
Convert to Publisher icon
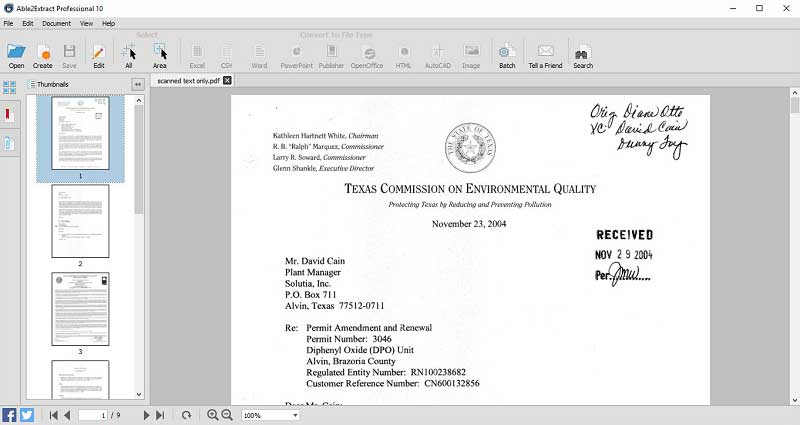(x=331, y=55)
